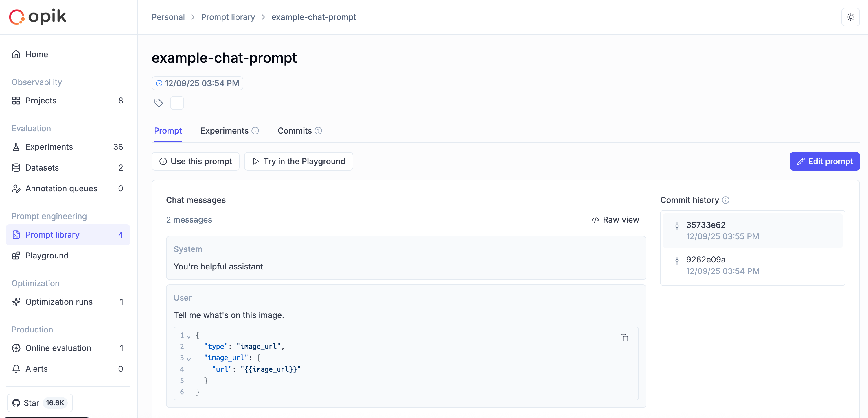Click the copy icon in the code block
The height and width of the screenshot is (418, 868).
[624, 338]
